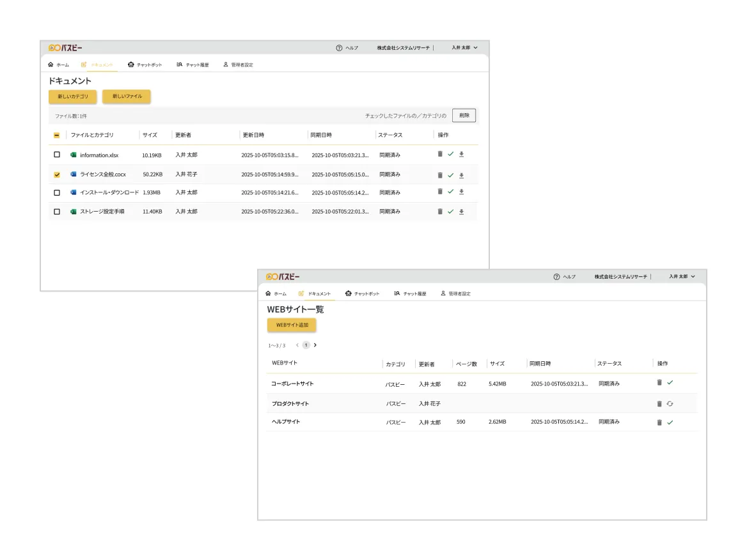Check the information.xlsx checkbox
Image resolution: width=747 pixels, height=560 pixels.
pyautogui.click(x=57, y=155)
